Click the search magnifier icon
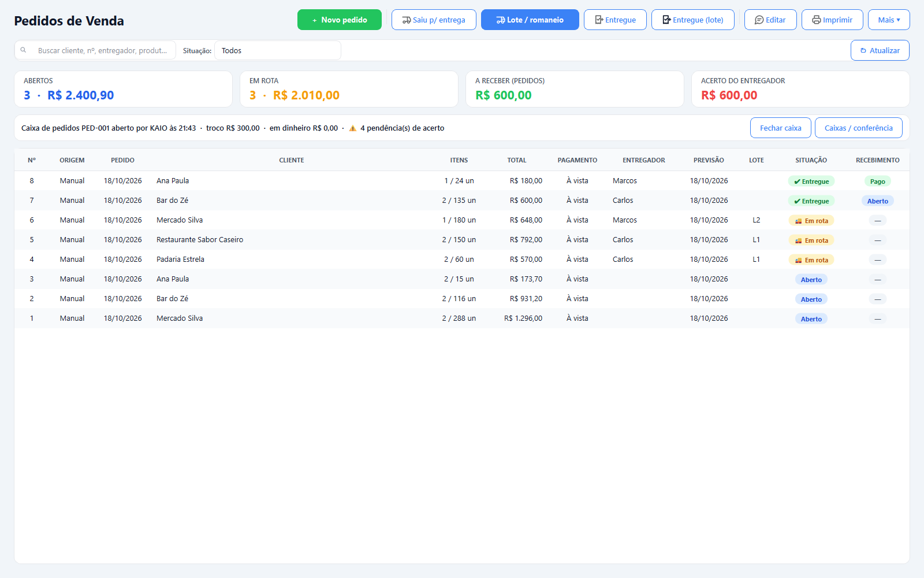 (23, 50)
